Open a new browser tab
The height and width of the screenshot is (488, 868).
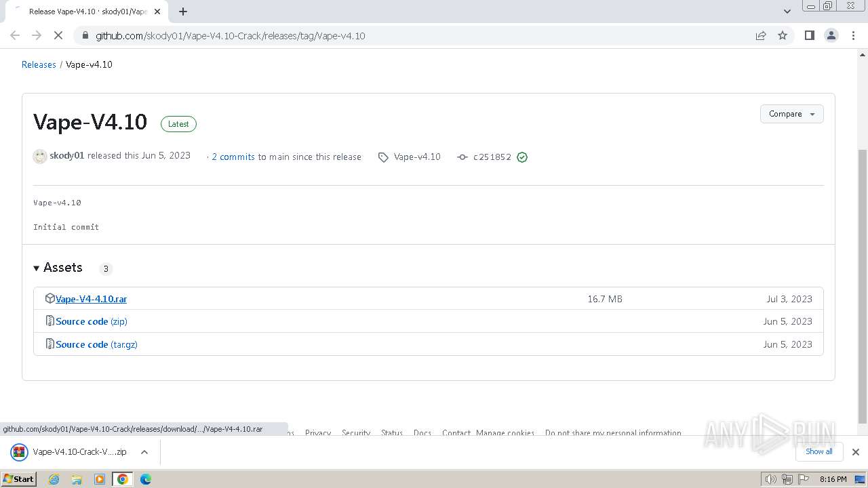(x=183, y=12)
